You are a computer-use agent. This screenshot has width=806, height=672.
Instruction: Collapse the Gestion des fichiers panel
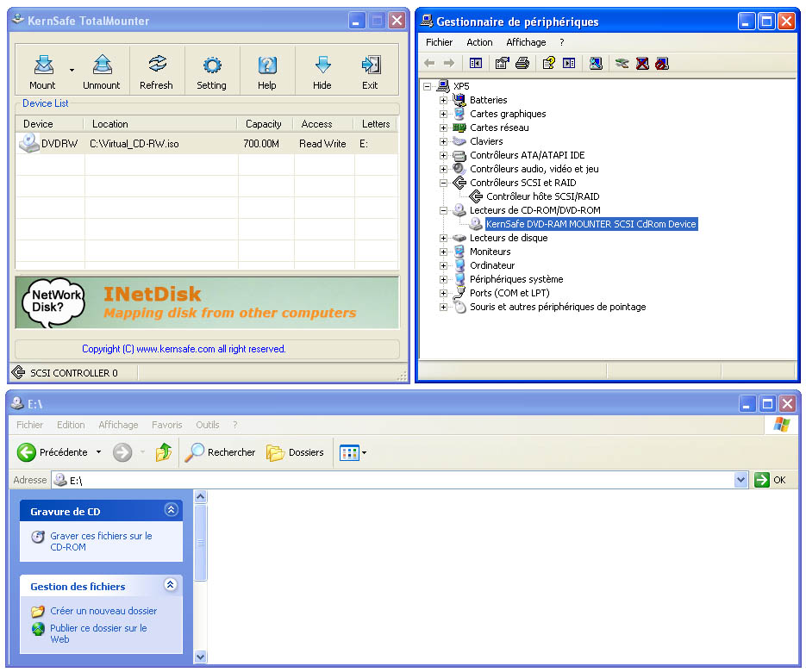(x=171, y=585)
